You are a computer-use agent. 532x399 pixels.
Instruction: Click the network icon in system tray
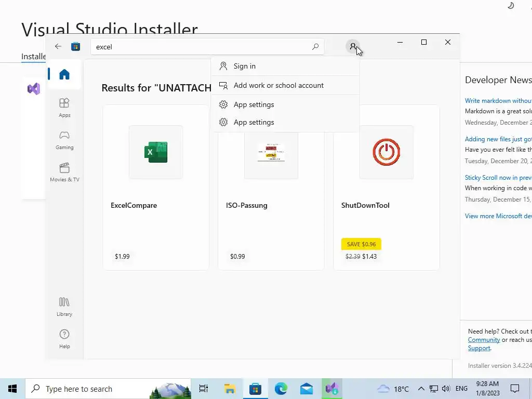point(434,389)
